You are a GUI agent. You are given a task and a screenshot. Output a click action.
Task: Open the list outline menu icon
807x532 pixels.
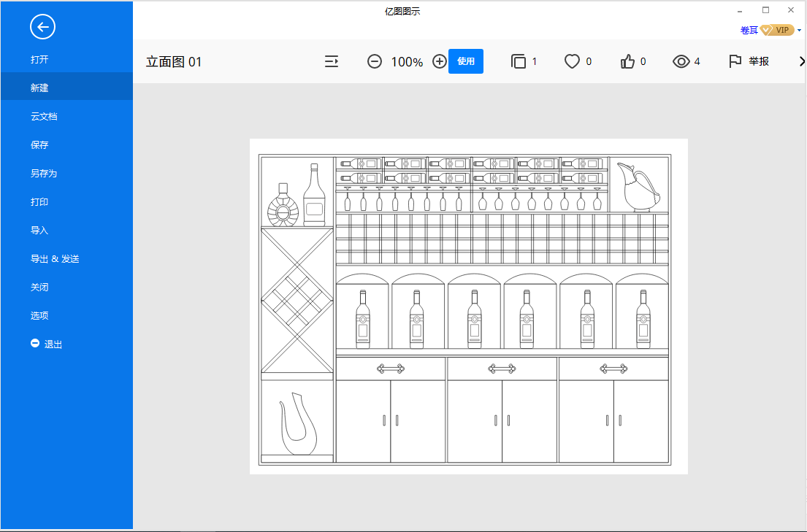[332, 61]
